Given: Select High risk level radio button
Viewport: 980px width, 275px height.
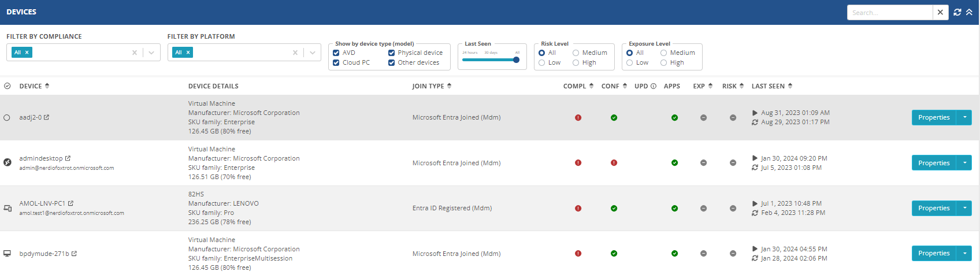Looking at the screenshot, I should (576, 63).
